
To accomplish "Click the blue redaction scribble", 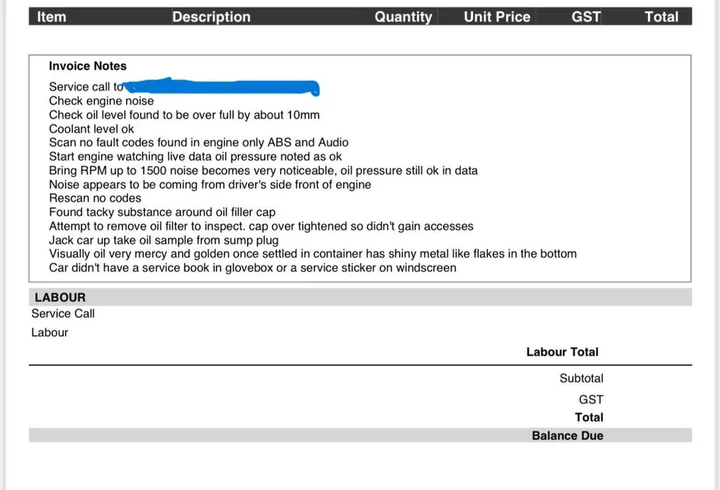I will point(221,86).
